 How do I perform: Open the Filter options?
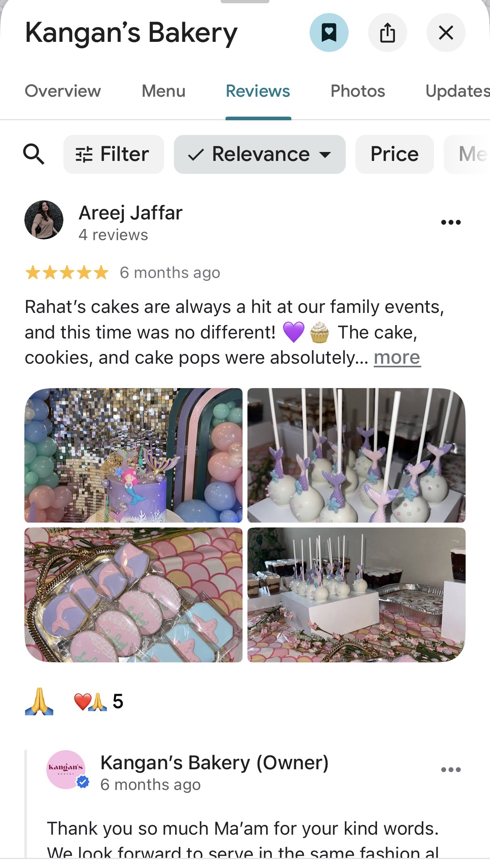pyautogui.click(x=114, y=154)
